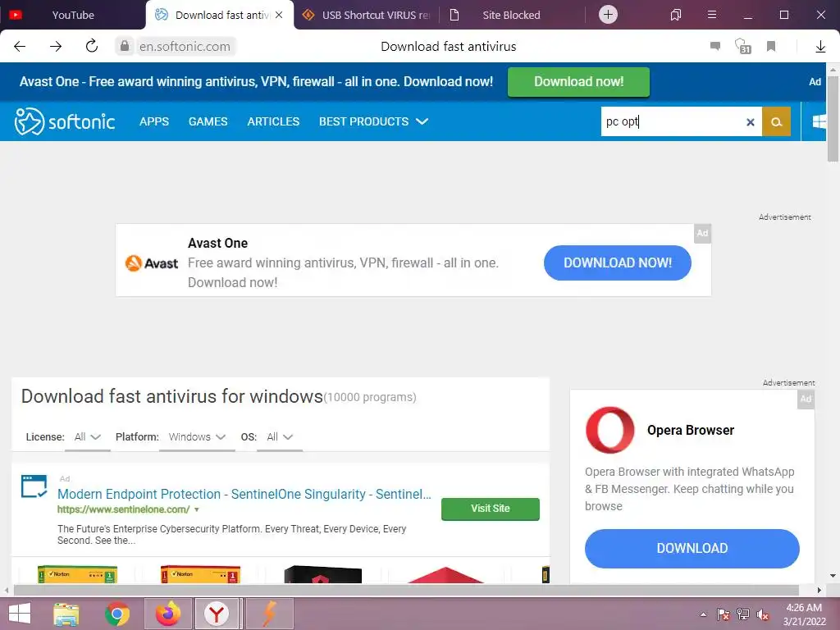Image resolution: width=840 pixels, height=630 pixels.
Task: Show hidden system tray icons
Action: (x=703, y=614)
